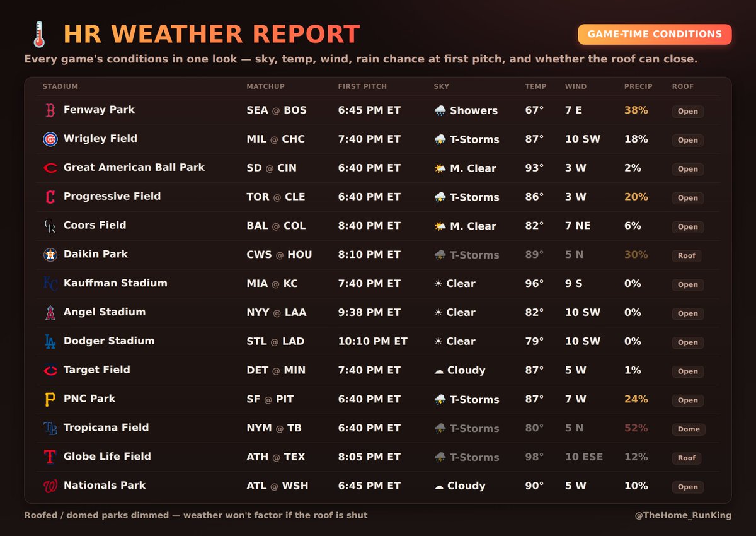The width and height of the screenshot is (756, 536).
Task: Click the storm icon in the PNC Park row
Action: click(x=440, y=400)
